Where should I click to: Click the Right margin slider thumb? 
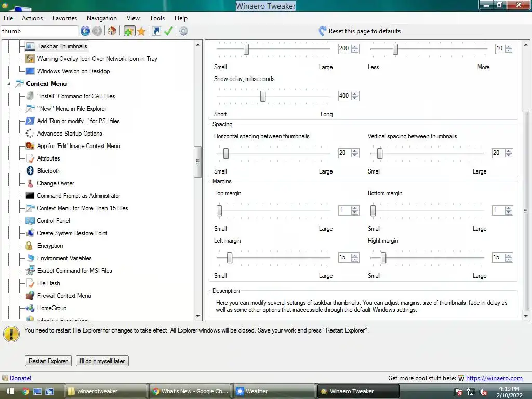point(383,258)
